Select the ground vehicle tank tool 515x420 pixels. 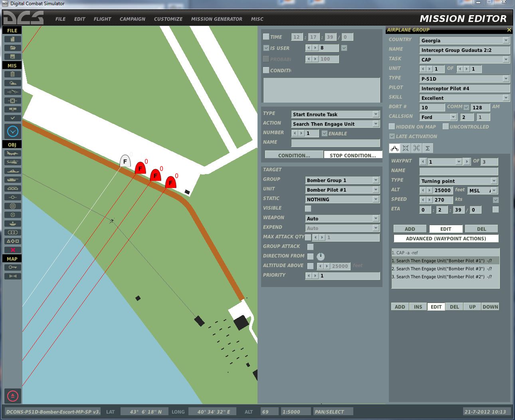[x=12, y=180]
